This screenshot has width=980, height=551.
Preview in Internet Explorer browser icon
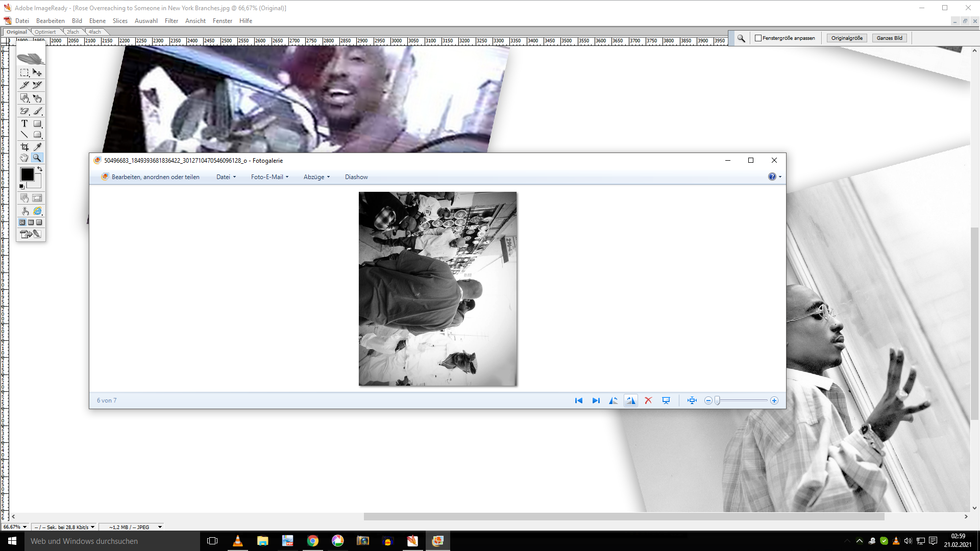tap(37, 211)
